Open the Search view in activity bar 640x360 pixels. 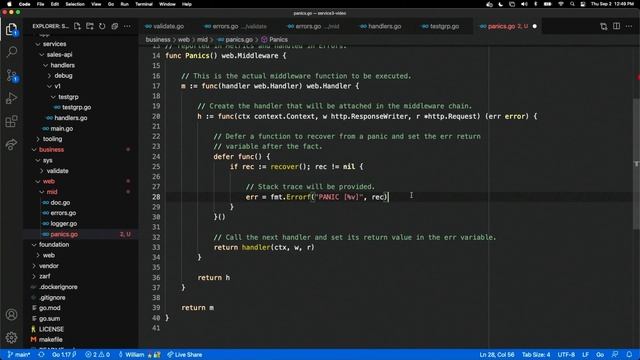coord(11,52)
